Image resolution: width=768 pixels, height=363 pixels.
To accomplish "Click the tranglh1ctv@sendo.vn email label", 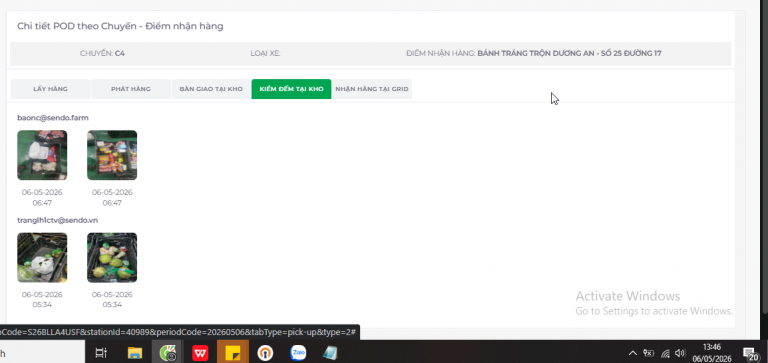I will pyautogui.click(x=57, y=220).
